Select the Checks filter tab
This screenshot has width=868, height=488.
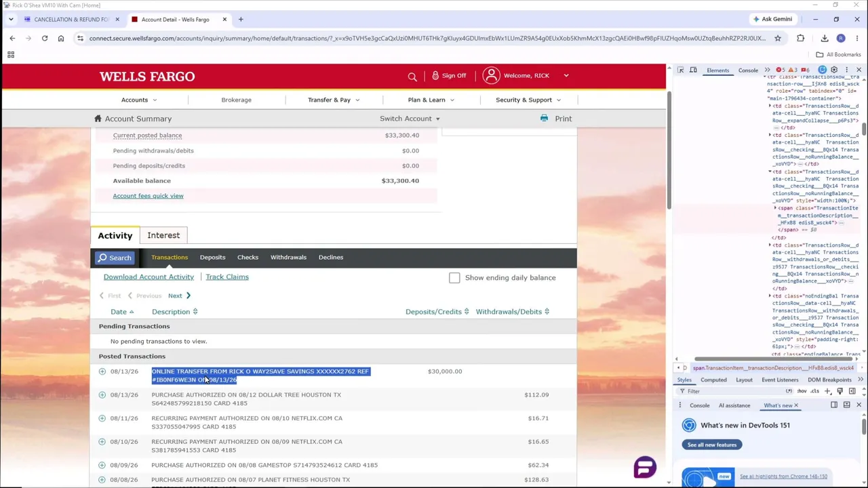(248, 258)
